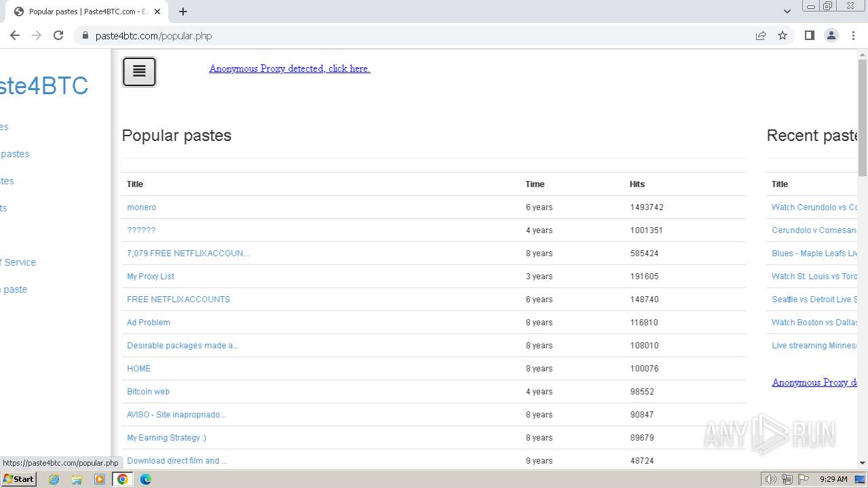
Task: Open My Earning Strategy :) paste
Action: 166,438
